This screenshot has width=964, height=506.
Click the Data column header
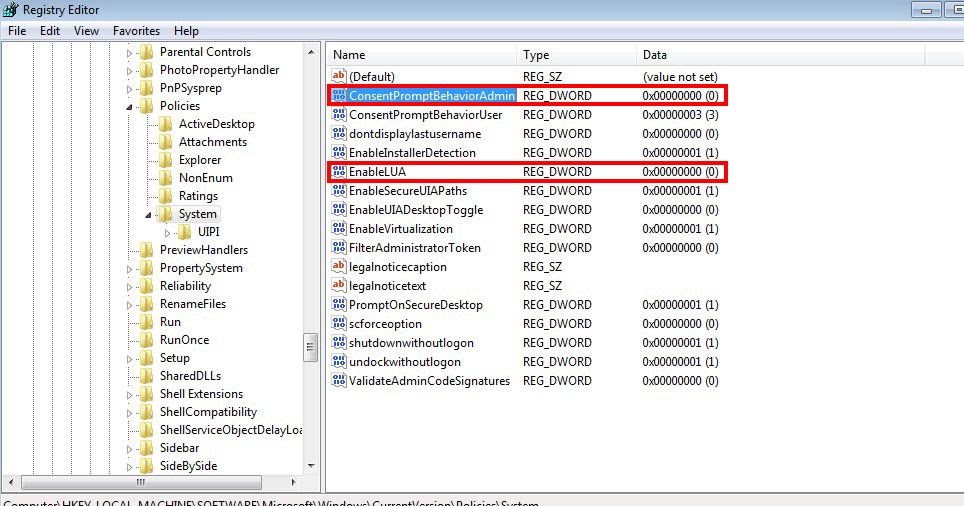781,55
